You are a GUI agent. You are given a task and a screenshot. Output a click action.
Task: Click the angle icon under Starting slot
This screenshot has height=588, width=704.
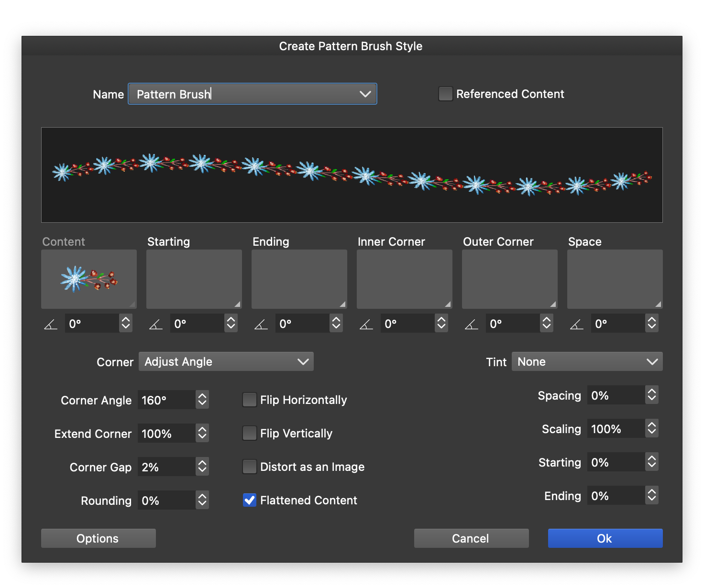[156, 325]
